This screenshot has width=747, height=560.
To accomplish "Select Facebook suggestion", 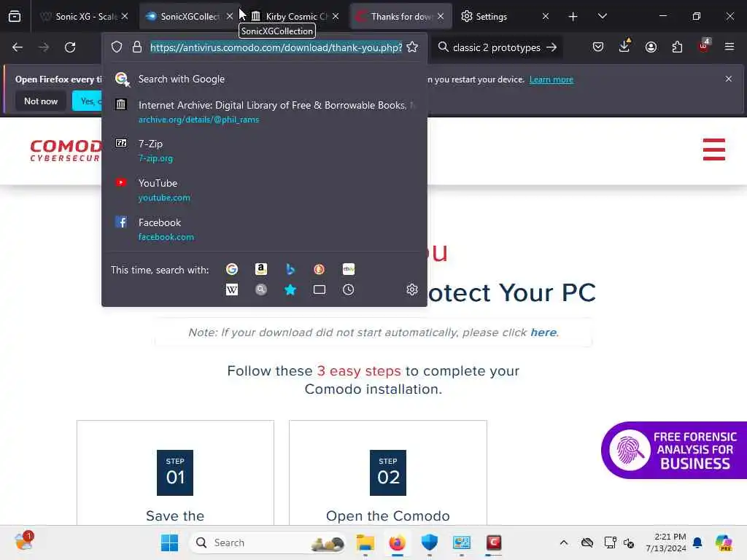I will tap(264, 229).
